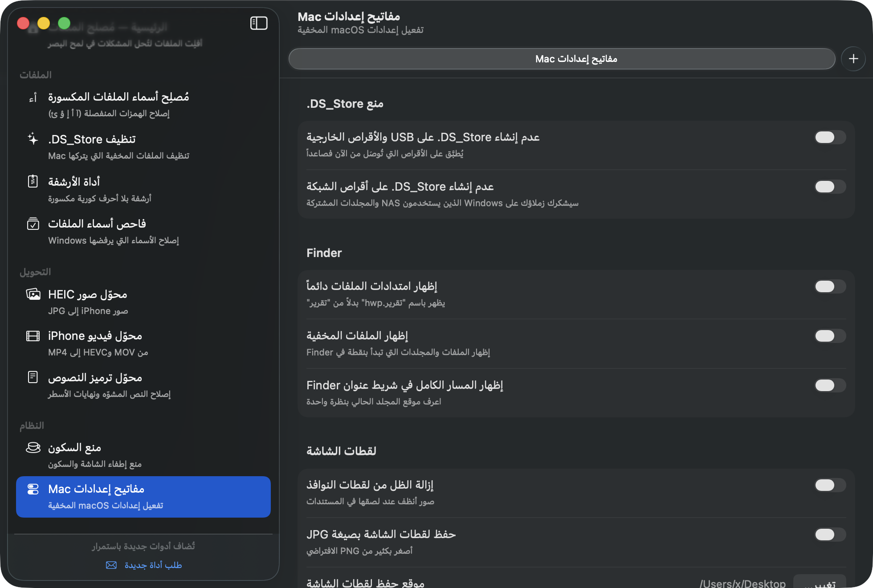The height and width of the screenshot is (588, 873).
Task: Open the prevent sleep (منع السكون) icon
Action: click(33, 447)
